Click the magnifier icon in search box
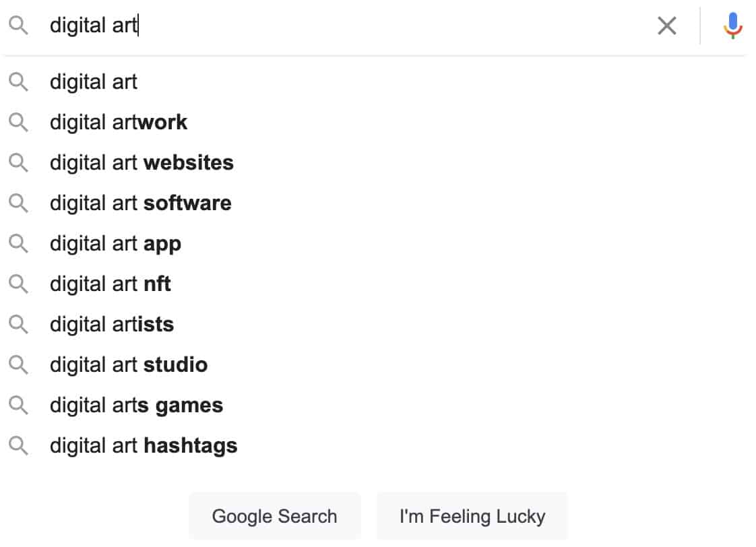 [19, 26]
